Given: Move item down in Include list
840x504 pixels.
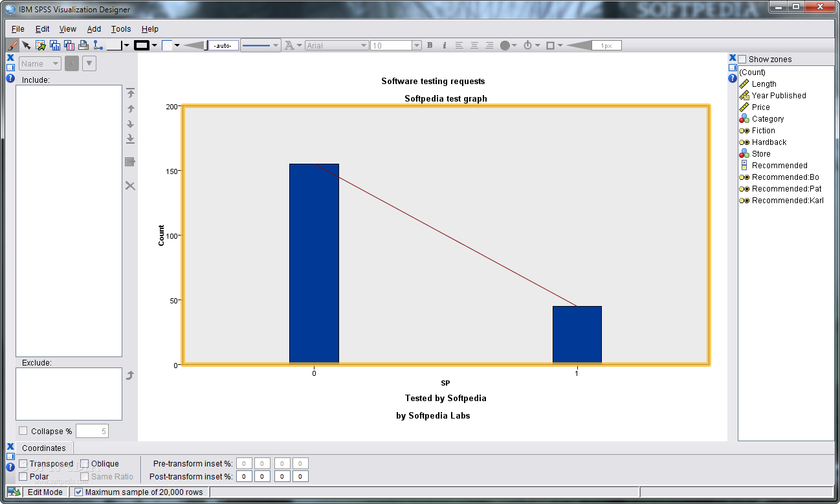Looking at the screenshot, I should coord(130,124).
